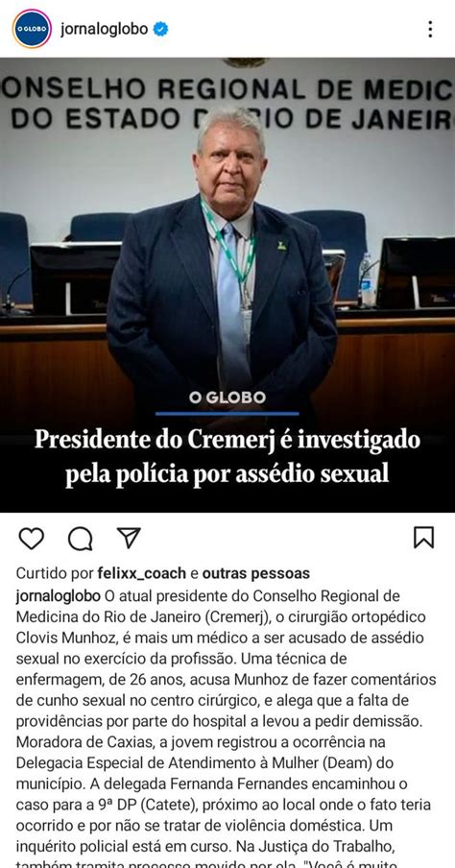Tap Conselho Regional sign in photo

tap(227, 104)
